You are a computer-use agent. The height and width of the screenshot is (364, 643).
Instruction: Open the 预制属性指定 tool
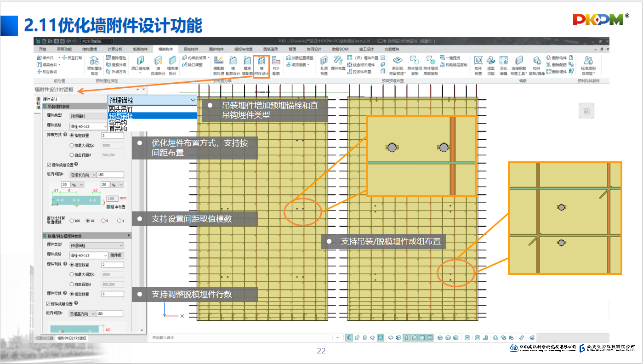click(94, 65)
